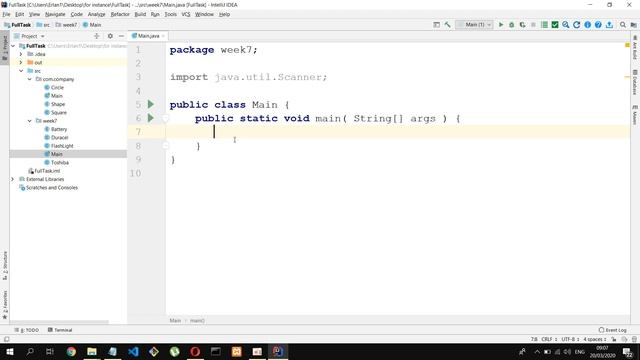Open Windows Start menu
This screenshot has height=360, width=640.
tap(9, 351)
